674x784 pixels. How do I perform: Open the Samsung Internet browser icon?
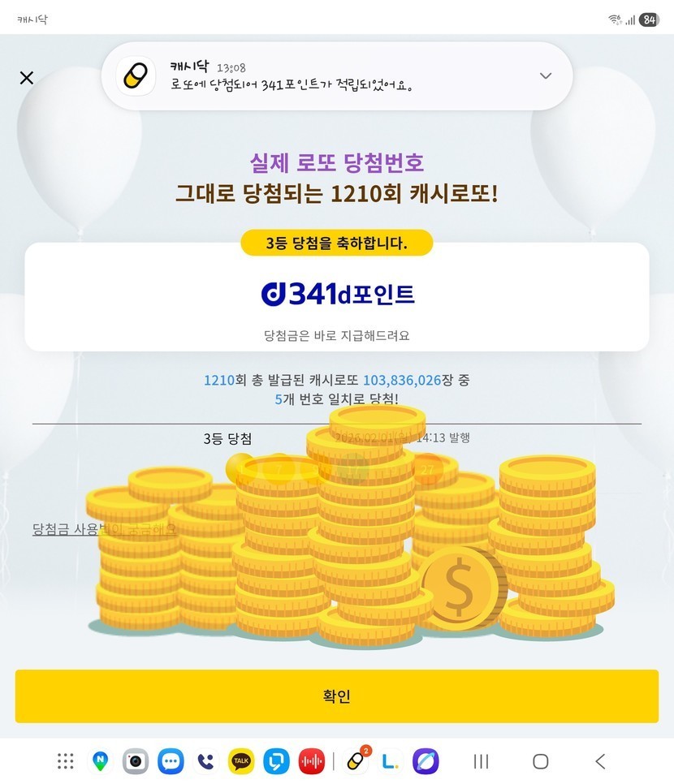tap(426, 761)
